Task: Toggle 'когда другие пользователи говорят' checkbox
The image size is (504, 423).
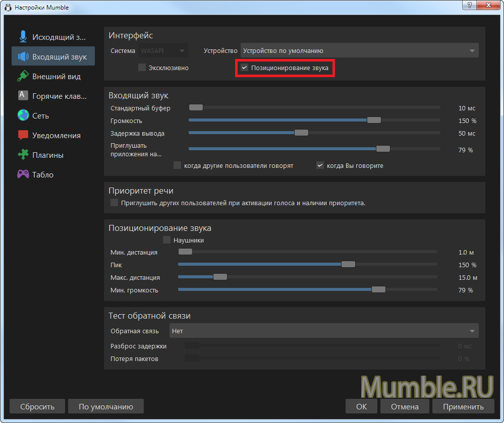Action: tap(177, 165)
